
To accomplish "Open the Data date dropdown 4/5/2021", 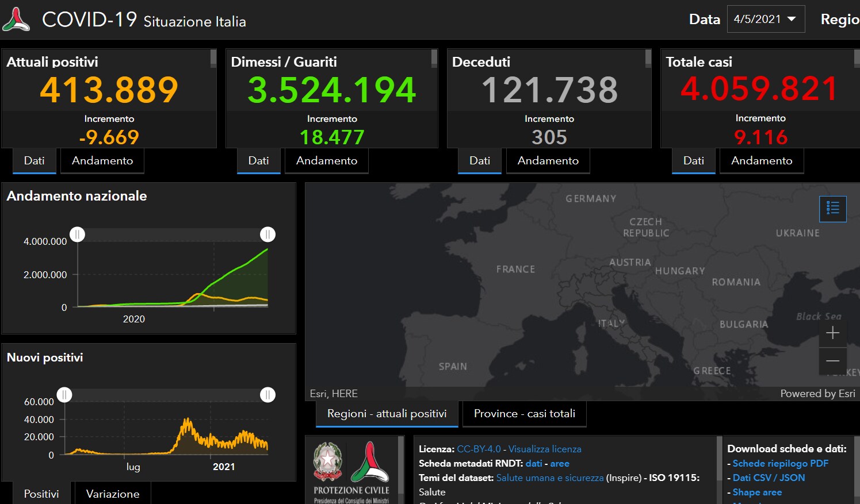I will (x=765, y=19).
